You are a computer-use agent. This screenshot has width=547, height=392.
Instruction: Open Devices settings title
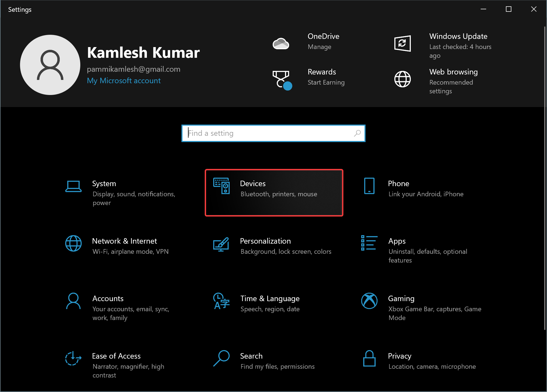point(253,183)
